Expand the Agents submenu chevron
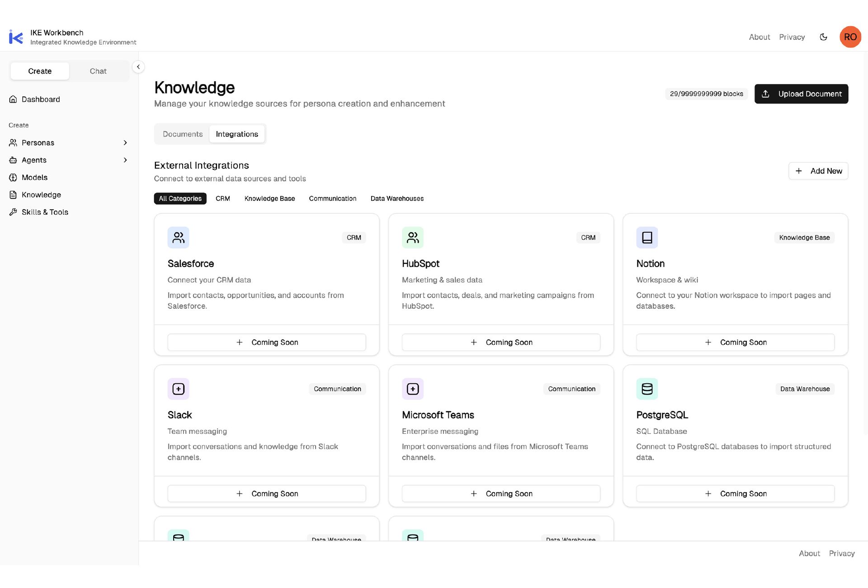The image size is (868, 588). 125,160
